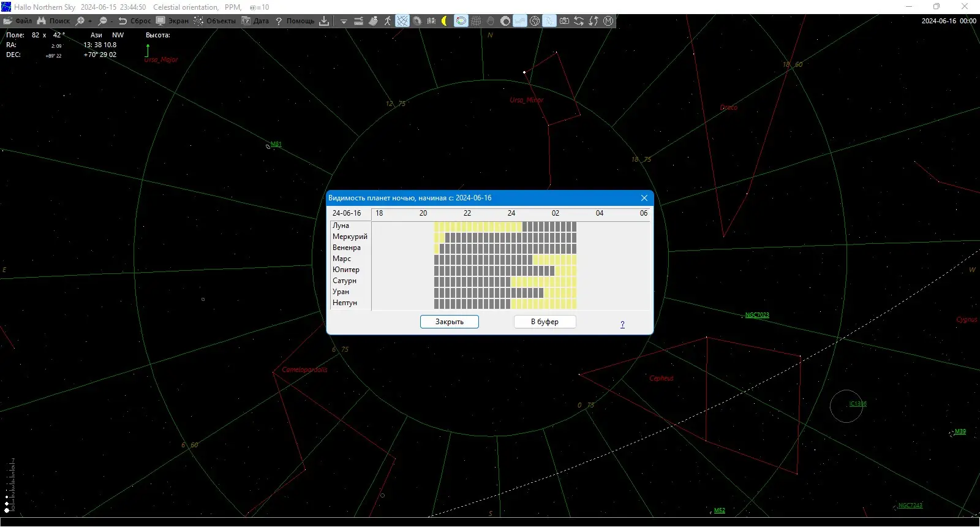Toggle the labels list icon
Viewport: 980px width, 527px height.
[432, 21]
